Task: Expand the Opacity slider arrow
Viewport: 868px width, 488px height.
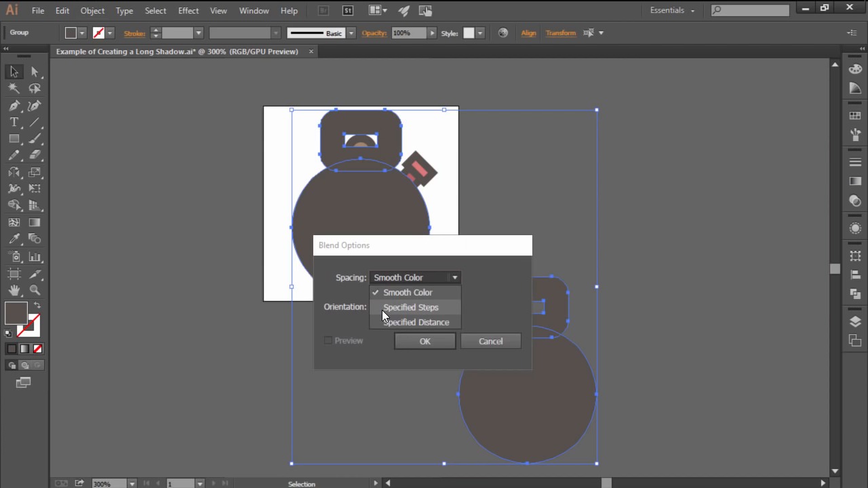Action: [432, 33]
